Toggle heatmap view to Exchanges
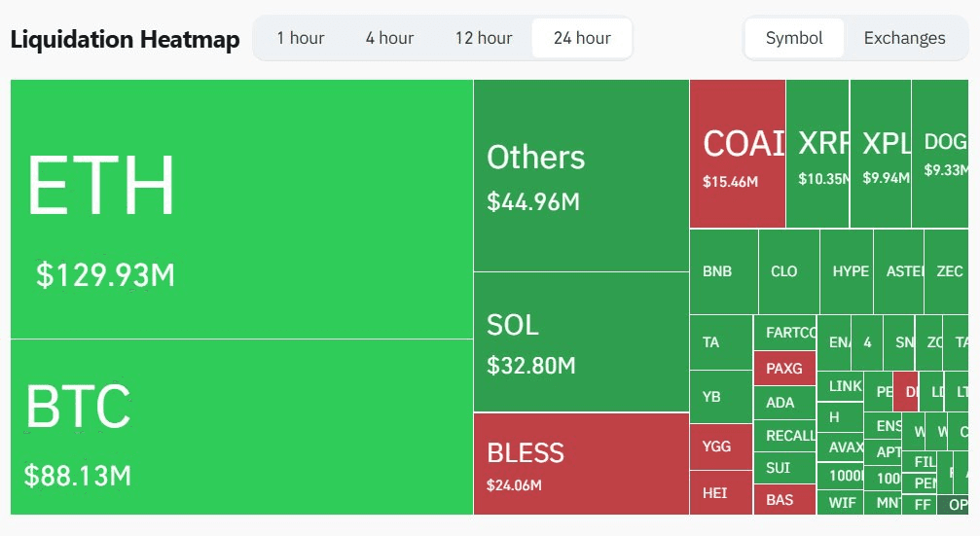This screenshot has width=980, height=536. click(904, 38)
